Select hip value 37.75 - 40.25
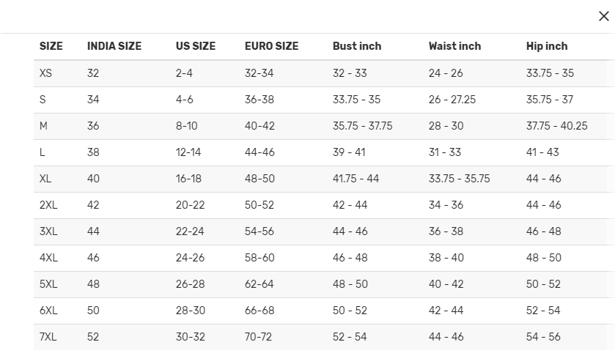 tap(556, 126)
